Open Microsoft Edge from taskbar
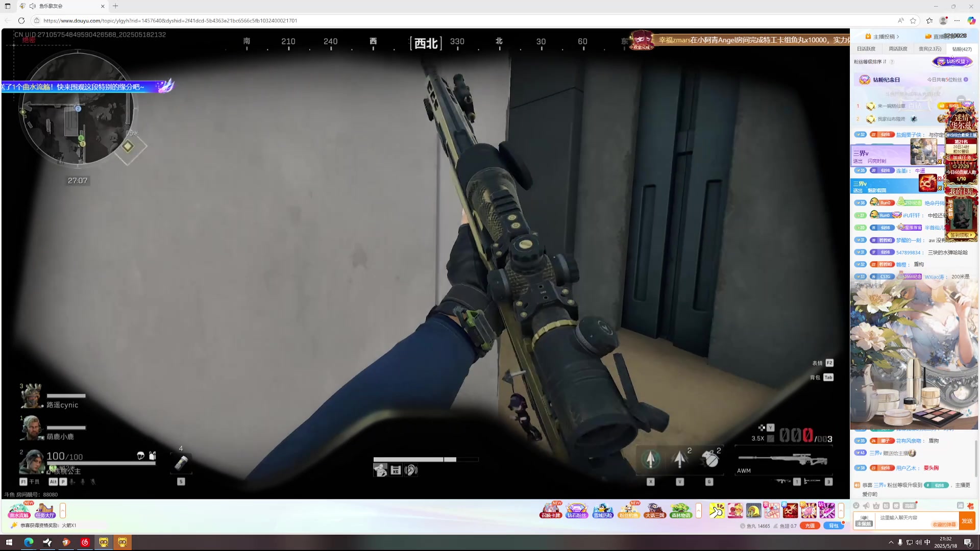 (x=28, y=542)
